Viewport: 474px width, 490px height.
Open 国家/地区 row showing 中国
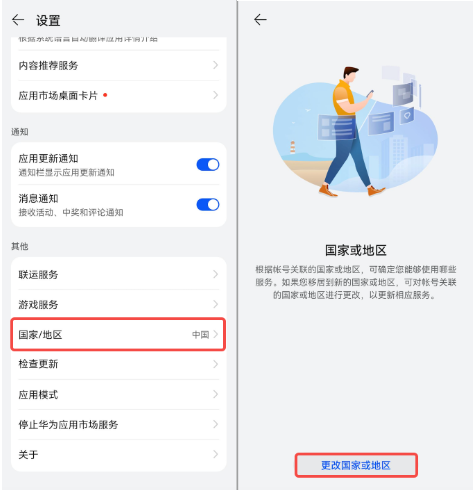click(x=119, y=334)
